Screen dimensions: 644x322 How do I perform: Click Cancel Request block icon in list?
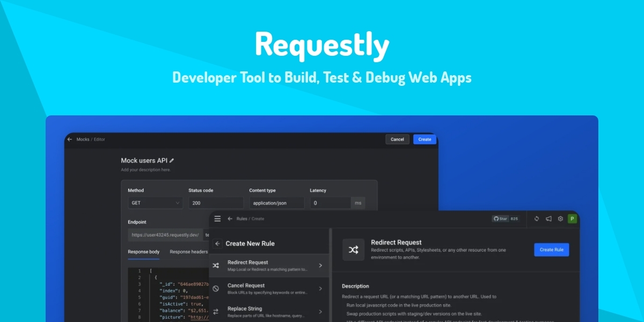point(216,288)
